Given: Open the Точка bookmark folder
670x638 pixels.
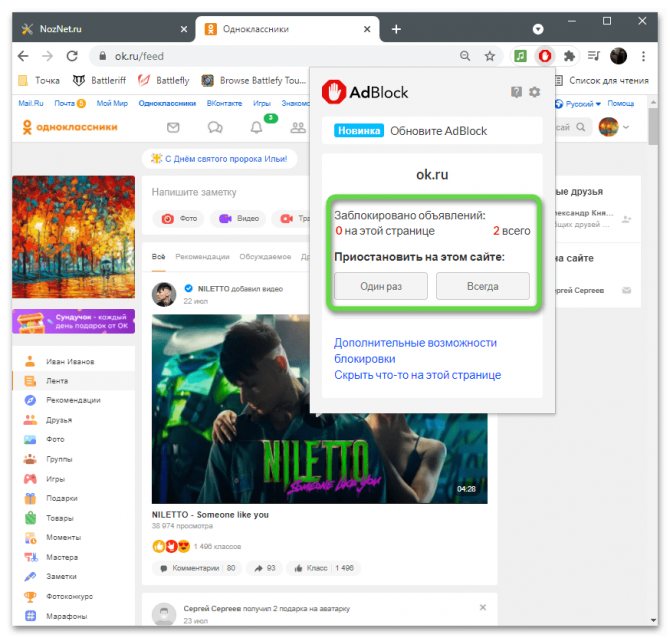Looking at the screenshot, I should [40, 80].
